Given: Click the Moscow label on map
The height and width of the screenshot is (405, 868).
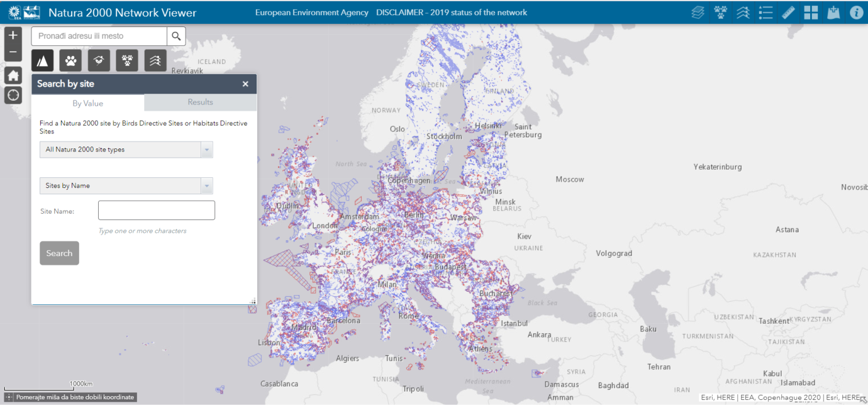Looking at the screenshot, I should point(570,179).
